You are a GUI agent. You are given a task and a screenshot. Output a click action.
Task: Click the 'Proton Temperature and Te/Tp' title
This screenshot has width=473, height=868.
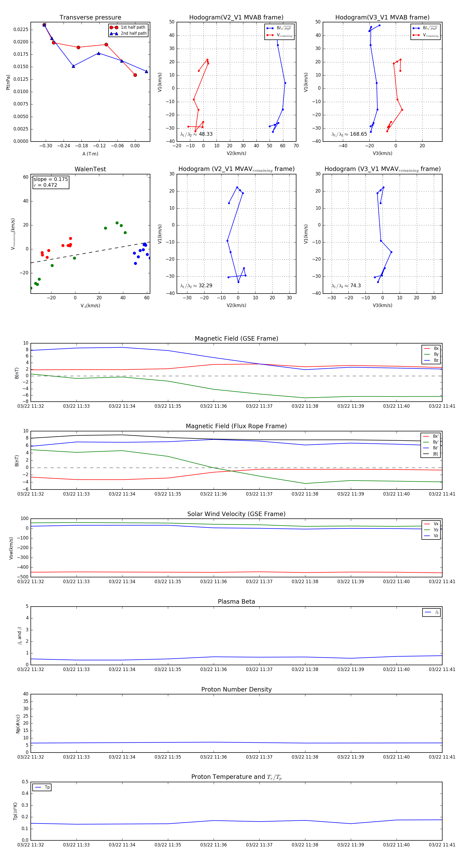(236, 777)
